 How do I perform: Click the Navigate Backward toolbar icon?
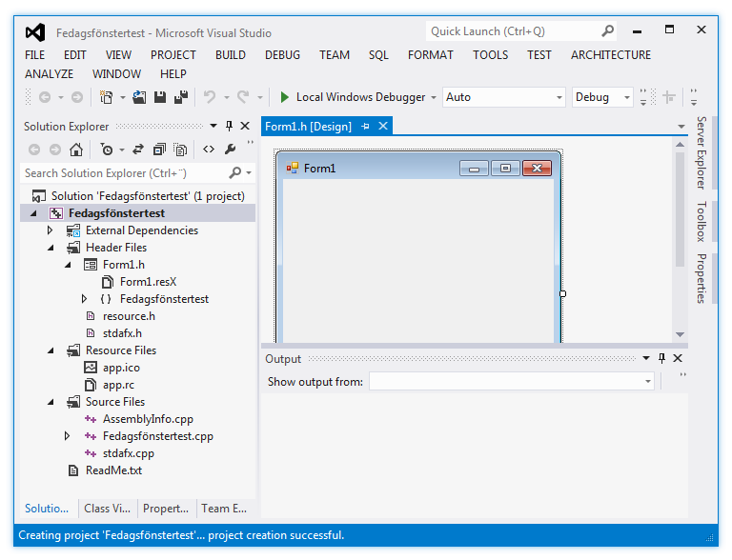point(45,97)
